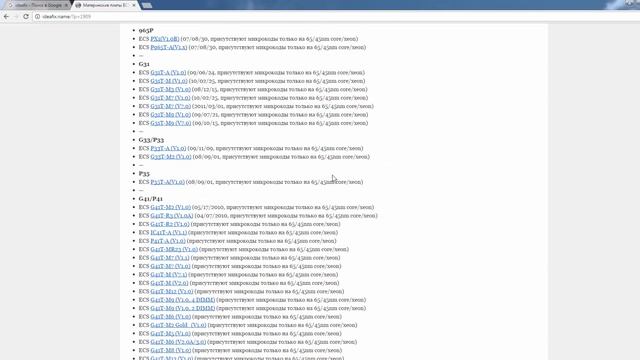Screen dimensions: 640x360
Task: Follow the G41T-MR23 (V1.0) link
Action: [174, 249]
